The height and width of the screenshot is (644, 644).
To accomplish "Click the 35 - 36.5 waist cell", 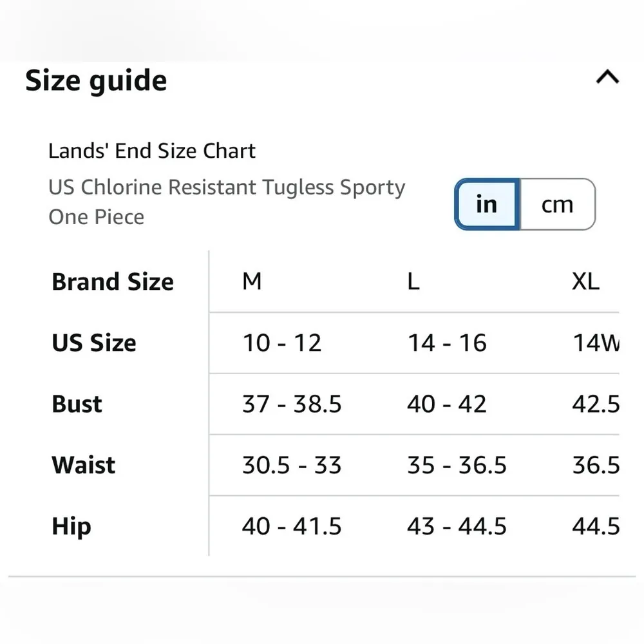I will [457, 465].
